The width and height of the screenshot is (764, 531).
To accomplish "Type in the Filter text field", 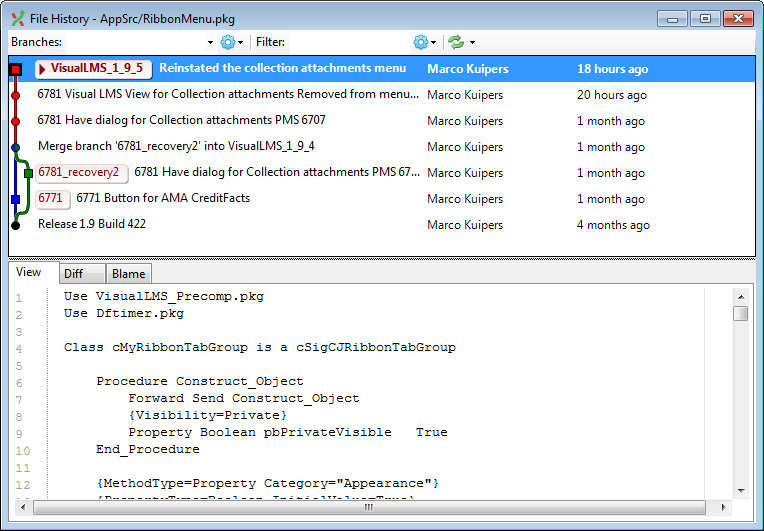I will point(350,42).
